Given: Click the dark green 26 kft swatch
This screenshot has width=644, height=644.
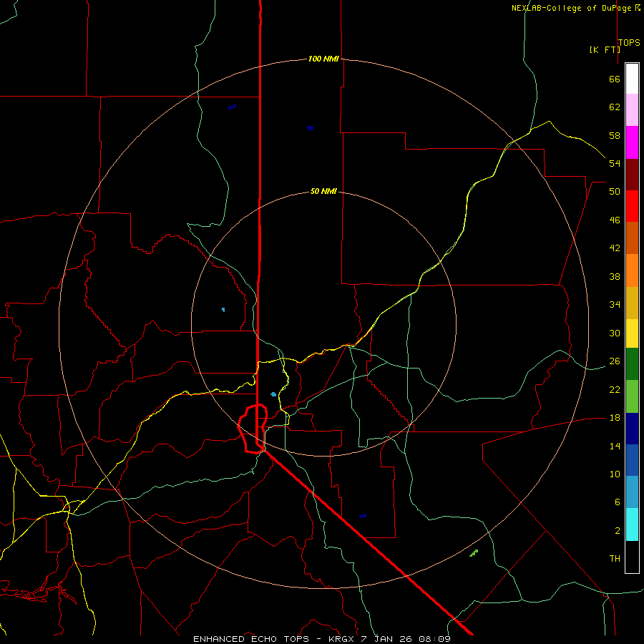Looking at the screenshot, I should pos(632,364).
